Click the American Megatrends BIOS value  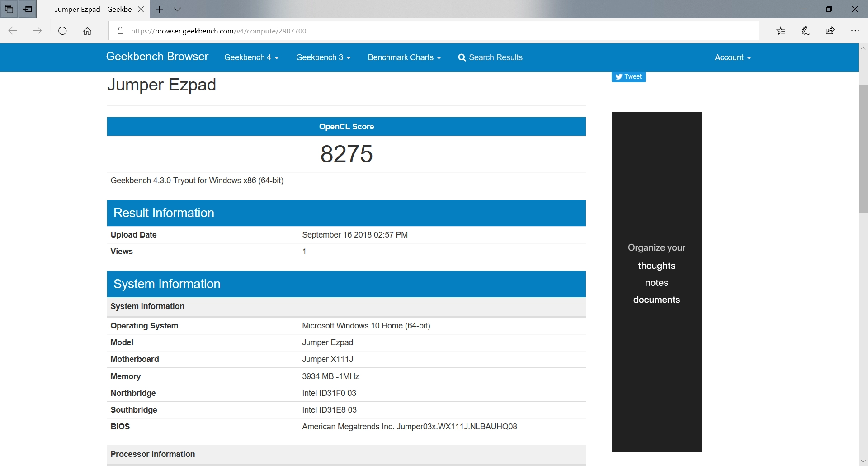[x=410, y=427]
